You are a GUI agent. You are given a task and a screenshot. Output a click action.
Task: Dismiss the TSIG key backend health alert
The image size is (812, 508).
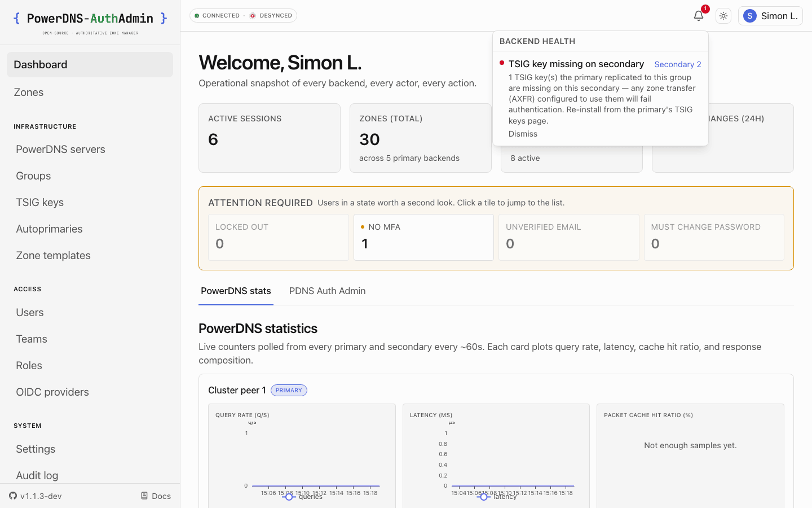coord(523,134)
